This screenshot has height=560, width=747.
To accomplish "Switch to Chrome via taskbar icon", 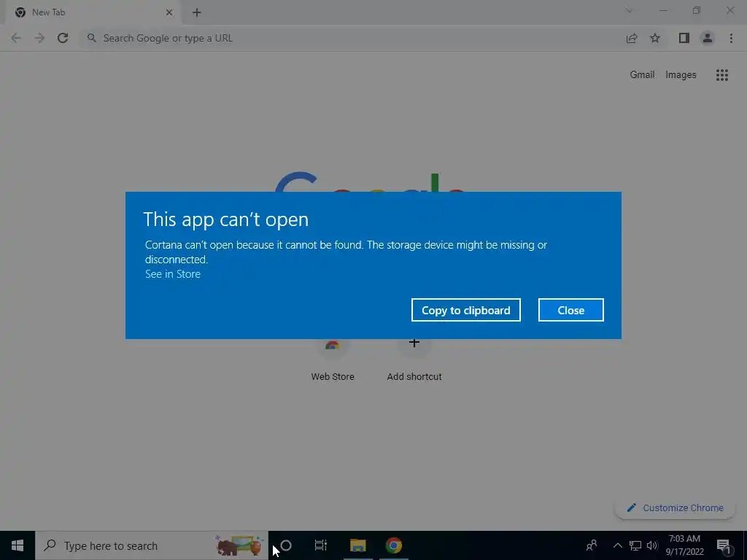I will 393,545.
